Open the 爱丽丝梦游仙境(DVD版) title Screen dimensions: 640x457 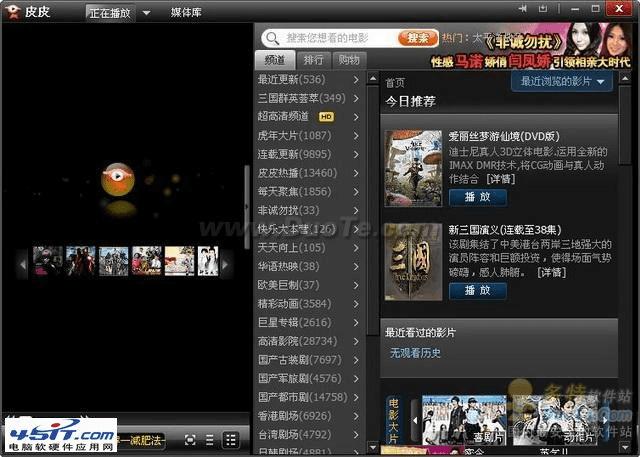pos(504,136)
